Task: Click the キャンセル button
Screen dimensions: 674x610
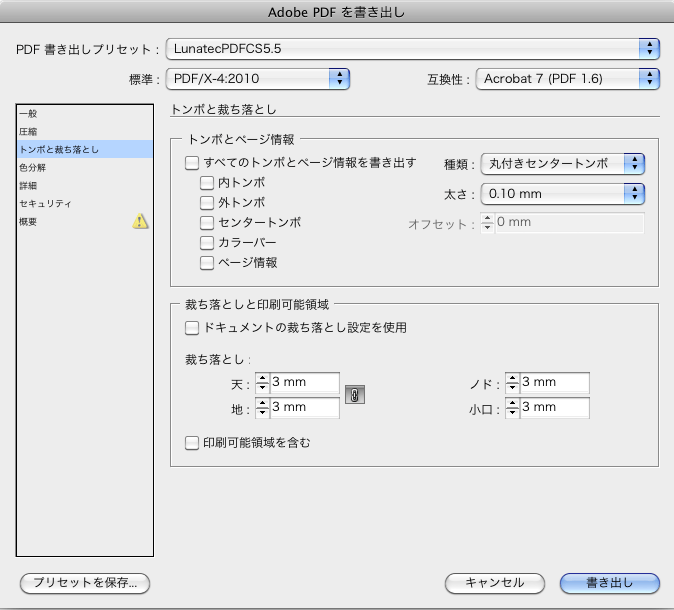Action: (495, 583)
